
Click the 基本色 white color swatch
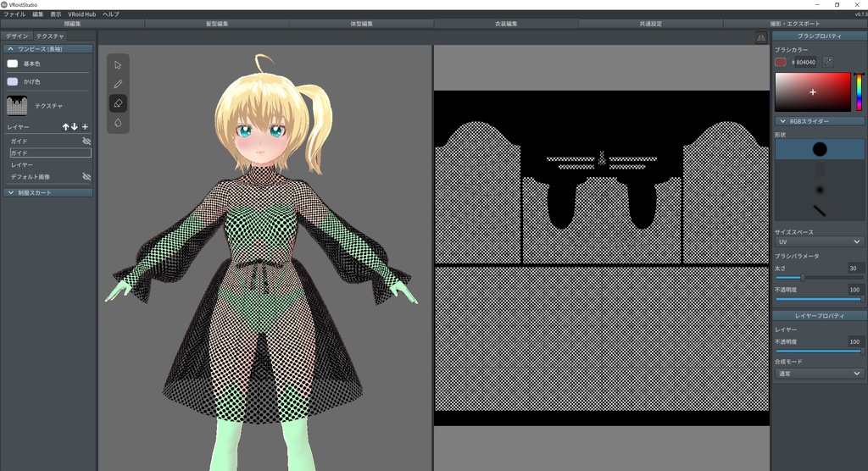coord(12,64)
